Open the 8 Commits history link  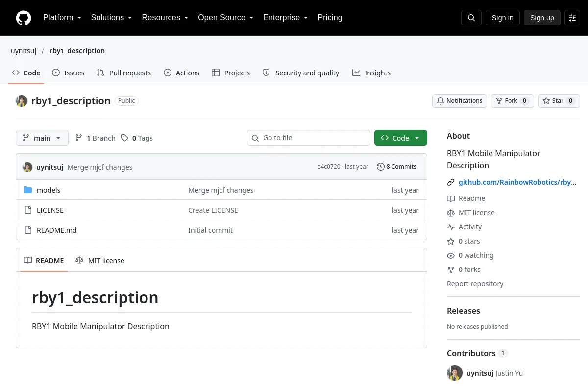pos(396,167)
